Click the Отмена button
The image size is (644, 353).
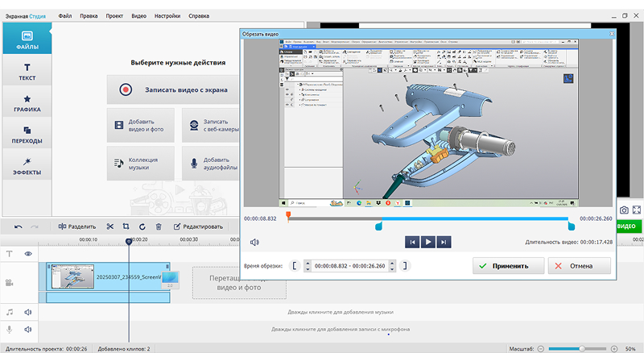[580, 266]
